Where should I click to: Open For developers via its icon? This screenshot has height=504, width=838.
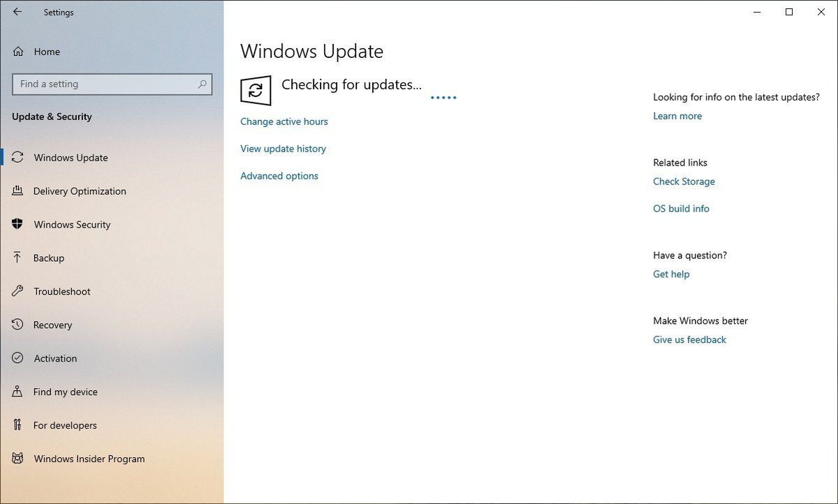17,425
